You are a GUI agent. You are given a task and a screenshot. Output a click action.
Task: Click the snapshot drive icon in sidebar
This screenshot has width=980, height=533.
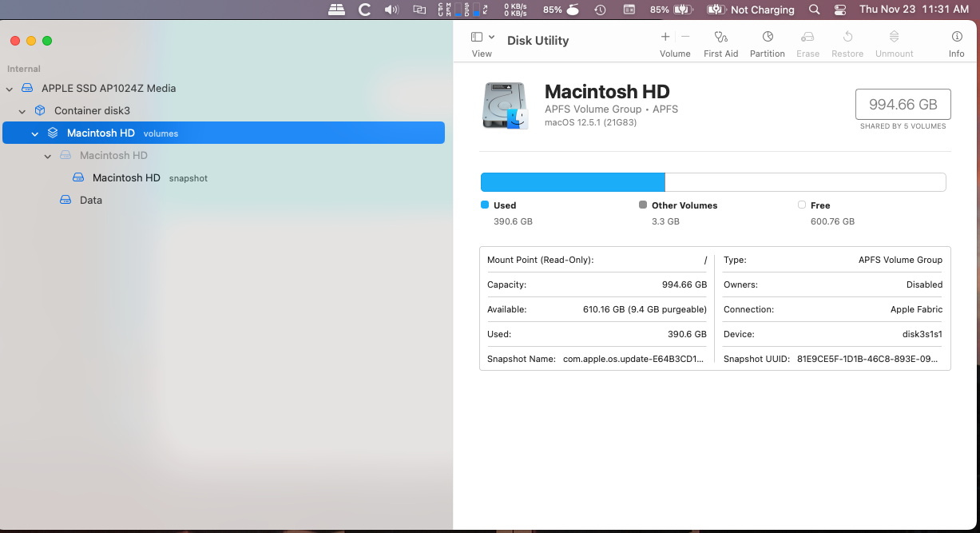[78, 178]
